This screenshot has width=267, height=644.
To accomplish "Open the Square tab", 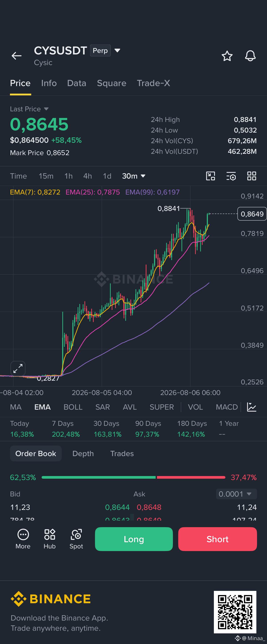I will pyautogui.click(x=112, y=83).
